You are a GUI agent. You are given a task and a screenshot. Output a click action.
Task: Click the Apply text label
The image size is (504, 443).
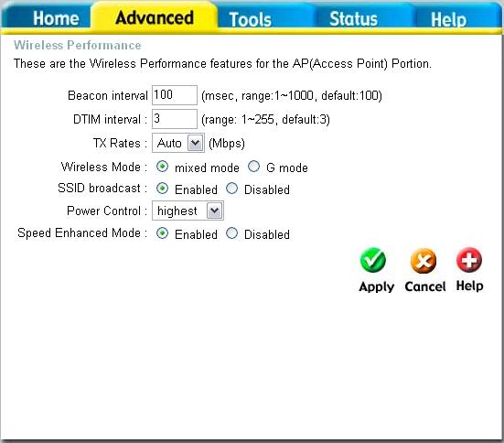376,286
